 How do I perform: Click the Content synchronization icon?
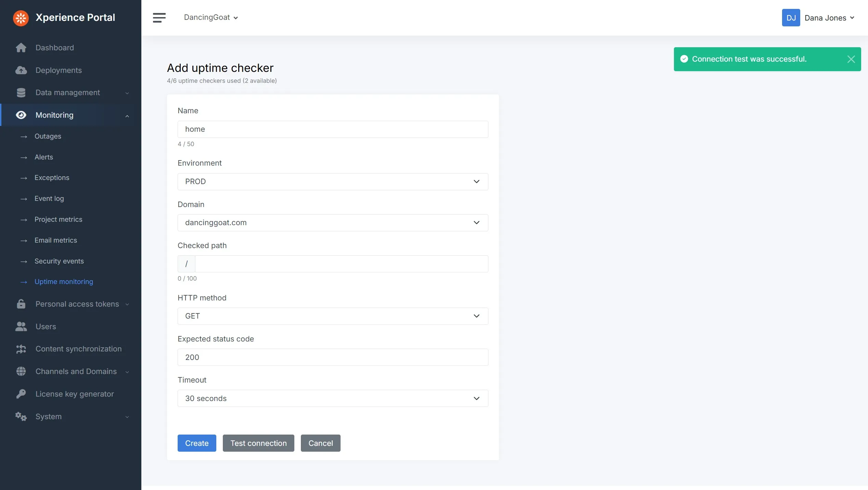tap(21, 349)
